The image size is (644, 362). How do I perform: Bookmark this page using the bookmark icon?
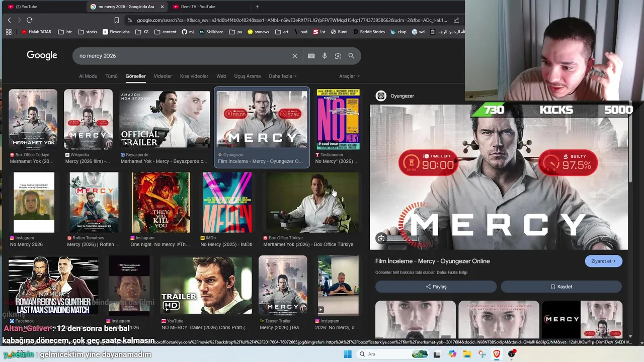(117, 20)
